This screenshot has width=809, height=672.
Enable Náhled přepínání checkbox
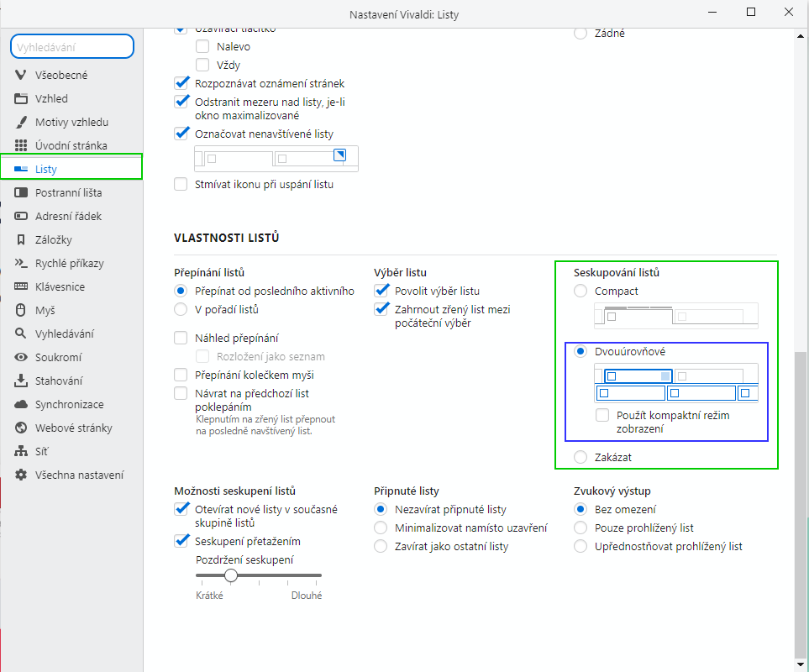click(x=181, y=338)
